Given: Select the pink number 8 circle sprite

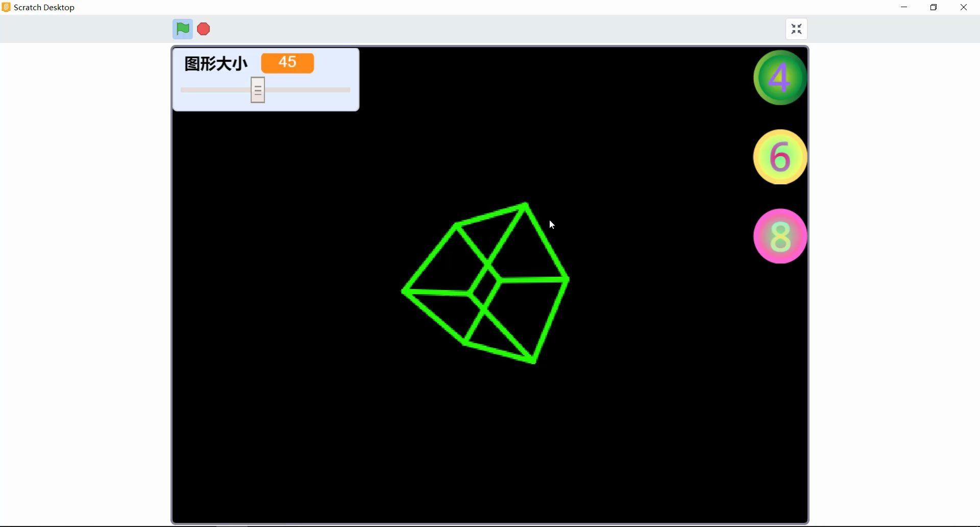Looking at the screenshot, I should coord(779,236).
